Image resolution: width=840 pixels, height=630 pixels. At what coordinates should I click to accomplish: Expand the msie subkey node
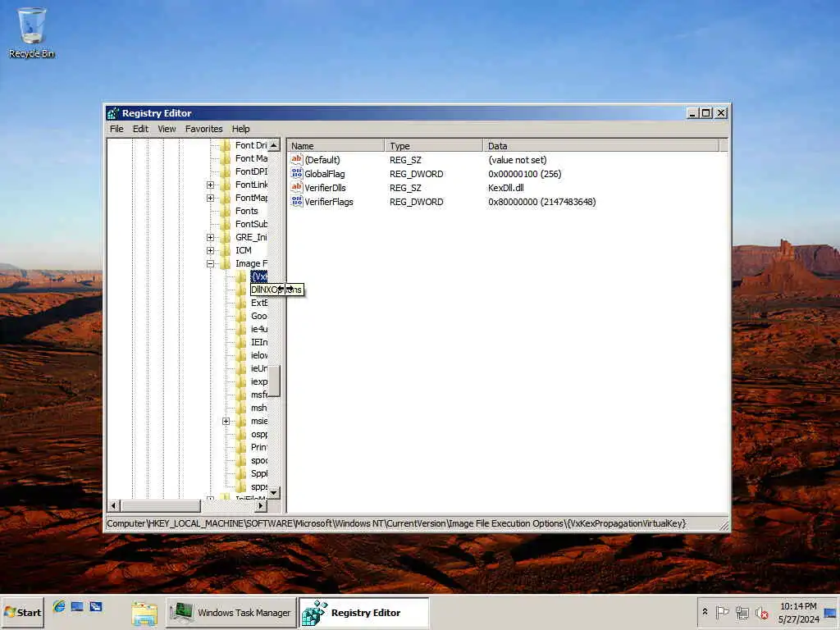[226, 421]
